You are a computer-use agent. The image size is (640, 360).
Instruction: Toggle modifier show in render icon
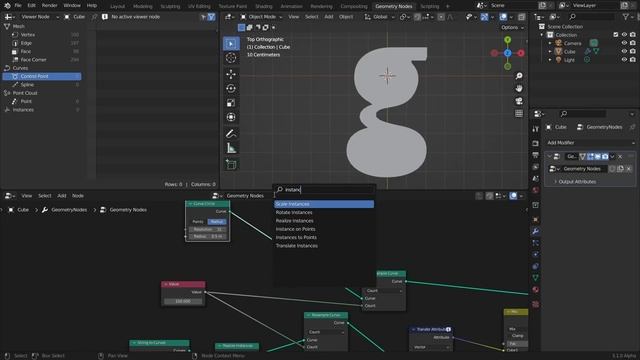(605, 156)
